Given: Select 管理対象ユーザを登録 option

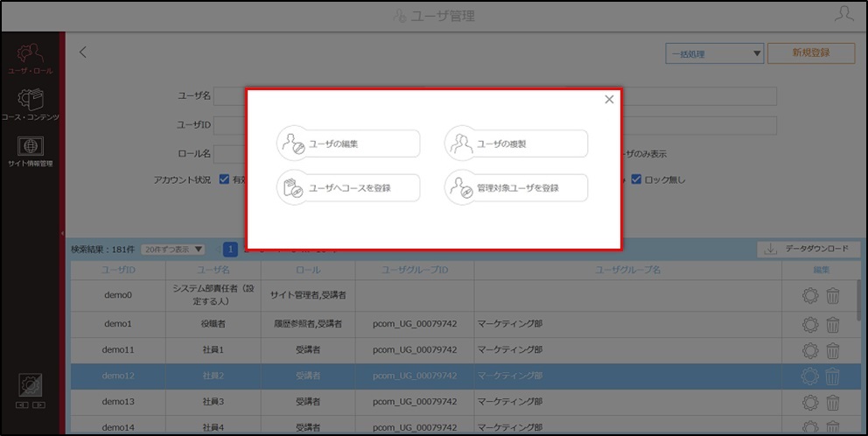Looking at the screenshot, I should pos(516,188).
